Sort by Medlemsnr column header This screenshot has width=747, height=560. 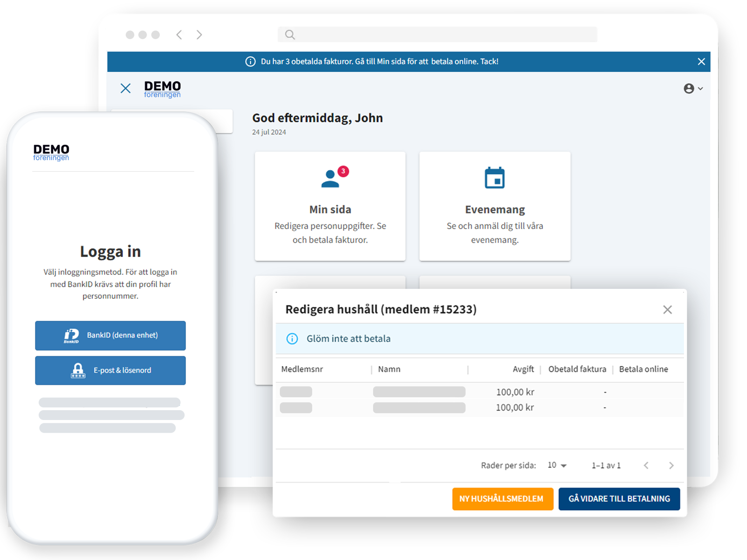[x=302, y=369]
